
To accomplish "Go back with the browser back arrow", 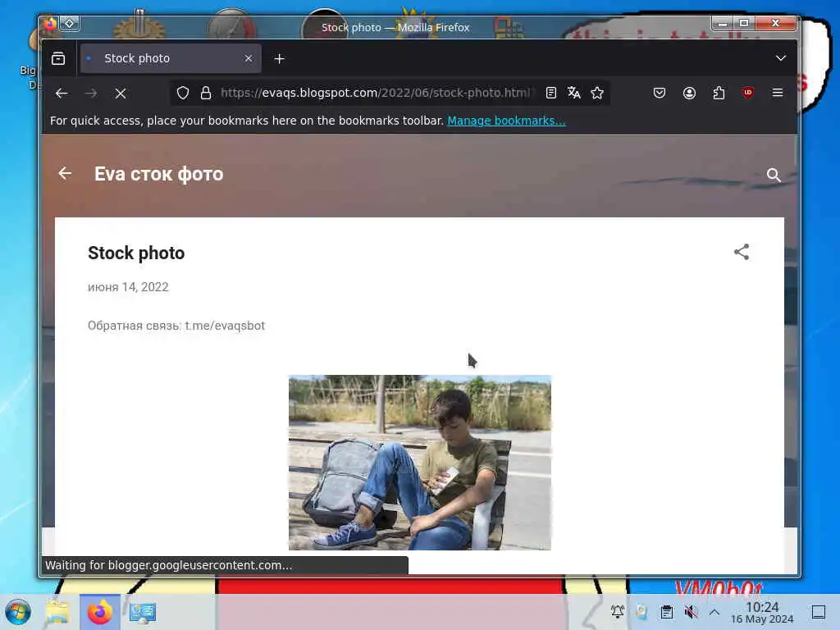I will click(x=62, y=94).
